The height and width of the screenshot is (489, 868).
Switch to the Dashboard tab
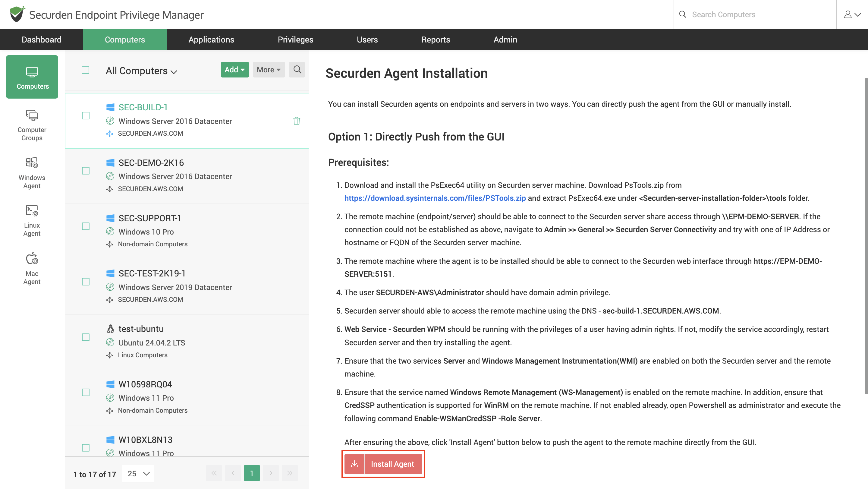pos(42,39)
